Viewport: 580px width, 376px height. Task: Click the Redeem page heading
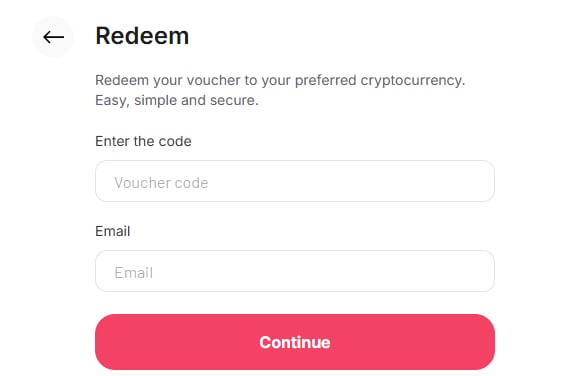coord(142,36)
